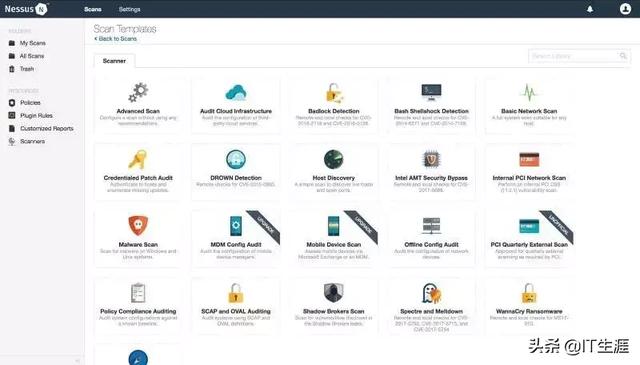Pick the Credentialed Patch Audit keys icon
Screen dimensions: 640x365
(x=138, y=160)
